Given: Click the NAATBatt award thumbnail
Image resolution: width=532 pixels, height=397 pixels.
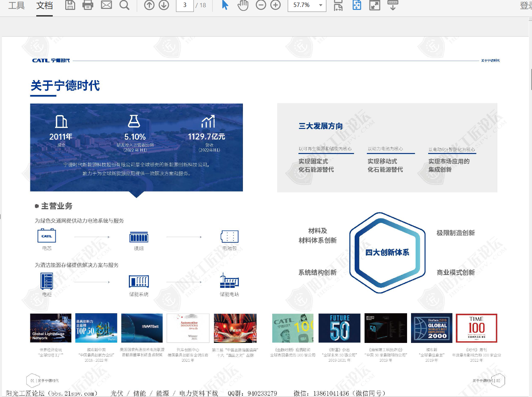Looking at the screenshot, I should click(142, 328).
